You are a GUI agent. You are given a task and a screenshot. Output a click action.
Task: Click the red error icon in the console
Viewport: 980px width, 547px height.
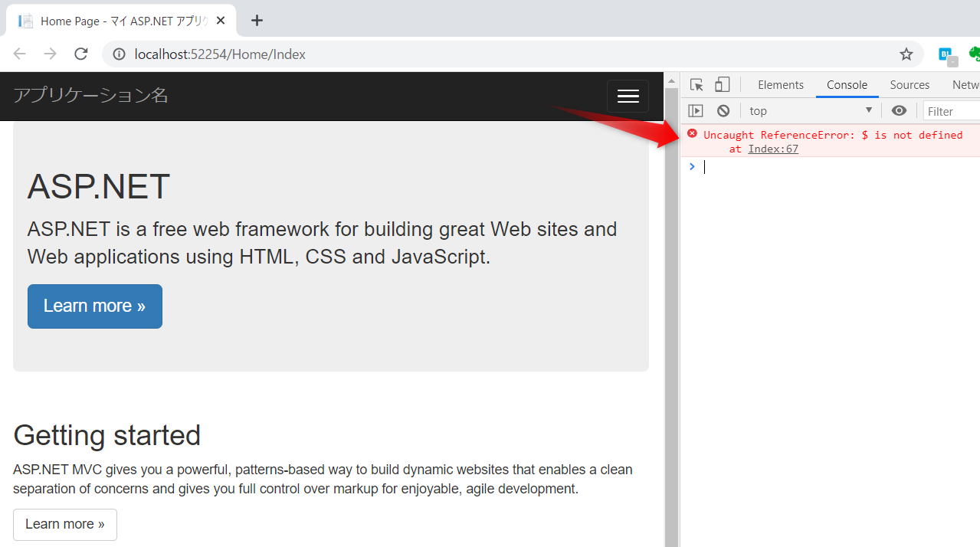(x=692, y=134)
